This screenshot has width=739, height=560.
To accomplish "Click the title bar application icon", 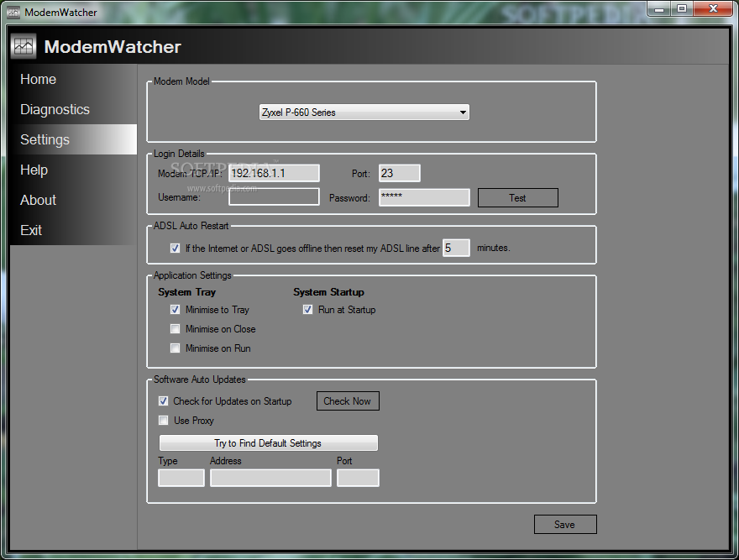I will tap(13, 13).
